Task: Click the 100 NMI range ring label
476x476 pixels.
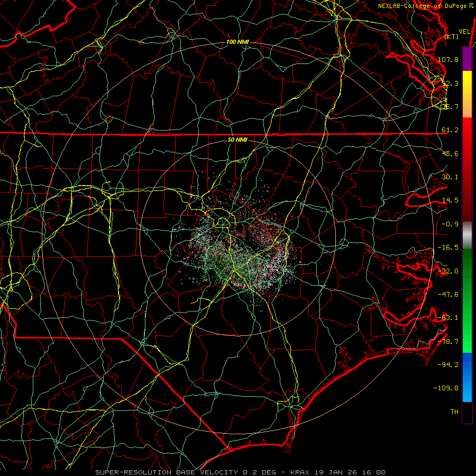Action: pos(237,42)
